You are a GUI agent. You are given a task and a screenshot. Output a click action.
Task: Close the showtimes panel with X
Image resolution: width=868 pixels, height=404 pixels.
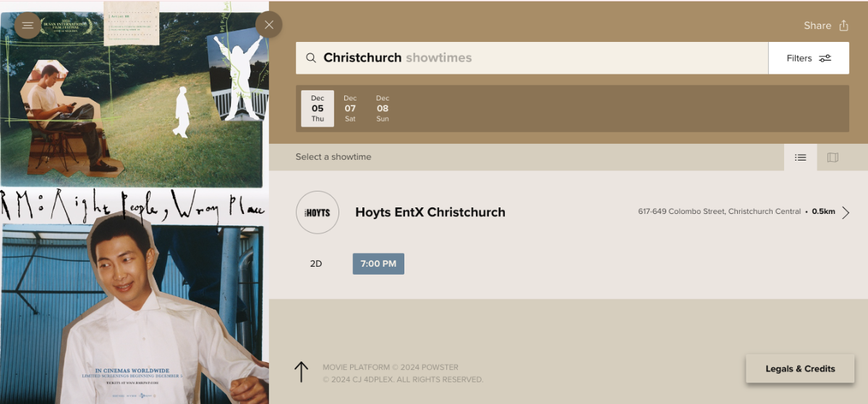(269, 25)
